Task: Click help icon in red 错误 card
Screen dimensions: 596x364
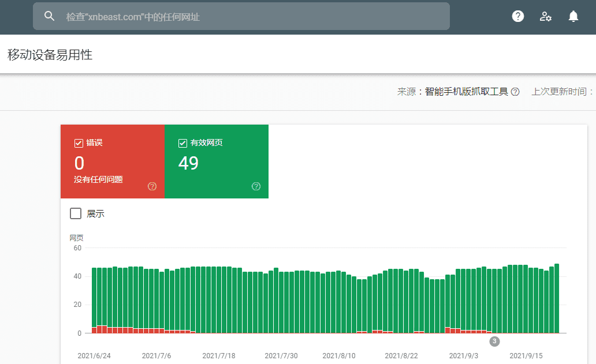Action: click(x=152, y=186)
